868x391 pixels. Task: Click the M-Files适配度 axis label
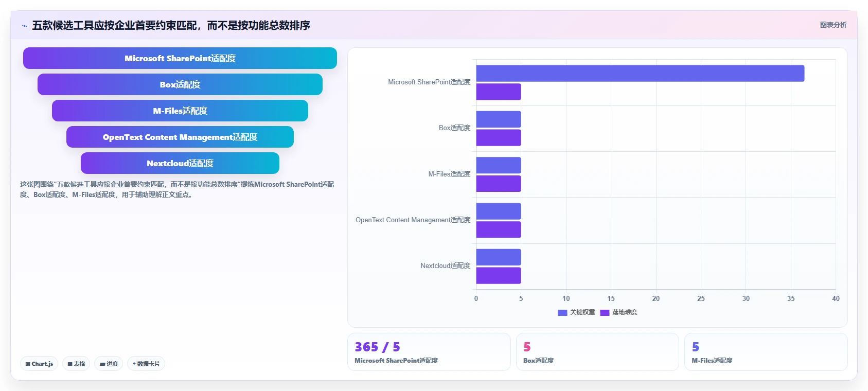449,174
